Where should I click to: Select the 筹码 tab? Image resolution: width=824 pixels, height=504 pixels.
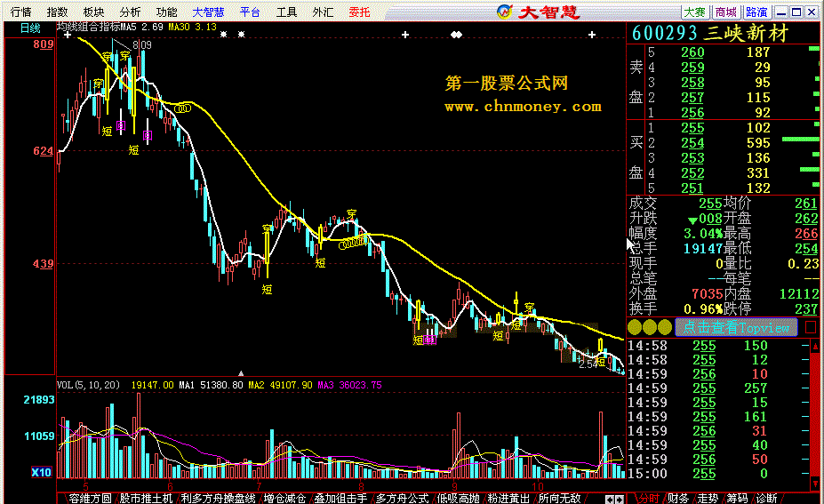(737, 498)
